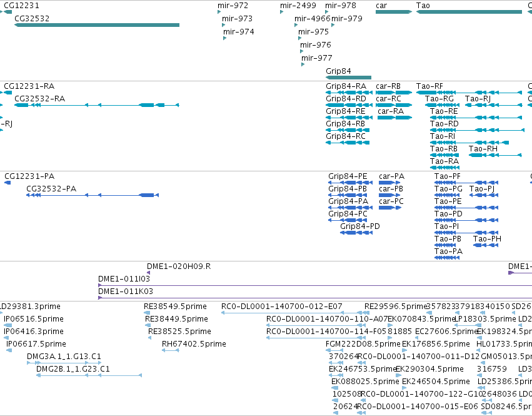Select clone DME1-020H09.R
Viewport: 532px width, 416px height.
[149, 273]
